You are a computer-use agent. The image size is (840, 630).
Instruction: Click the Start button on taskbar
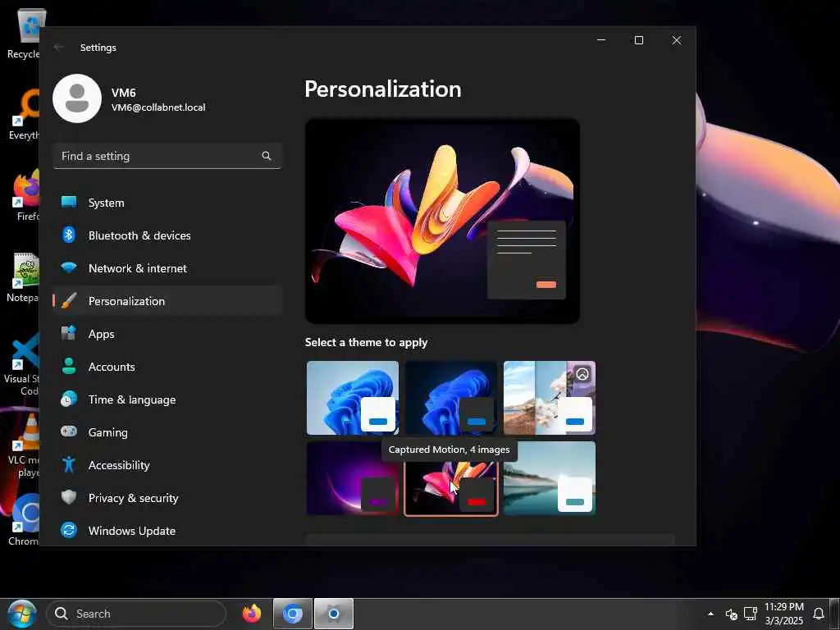point(22,614)
